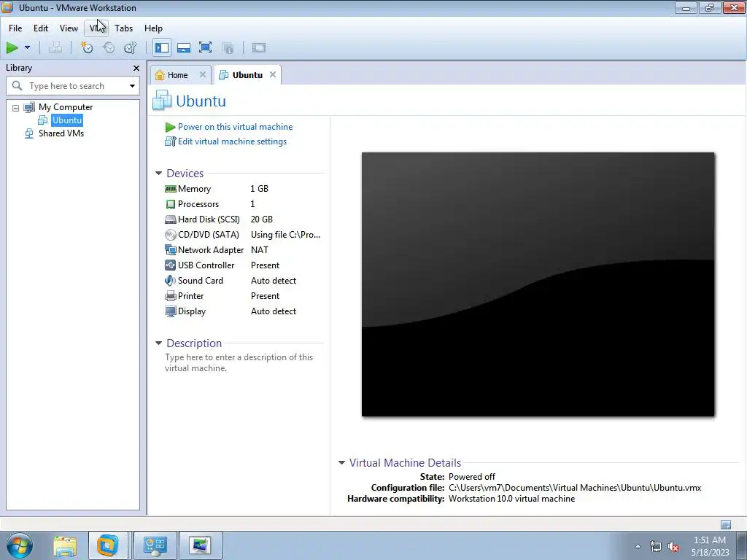747x560 pixels.
Task: Collapse the Virtual Machine Details section
Action: (341, 463)
